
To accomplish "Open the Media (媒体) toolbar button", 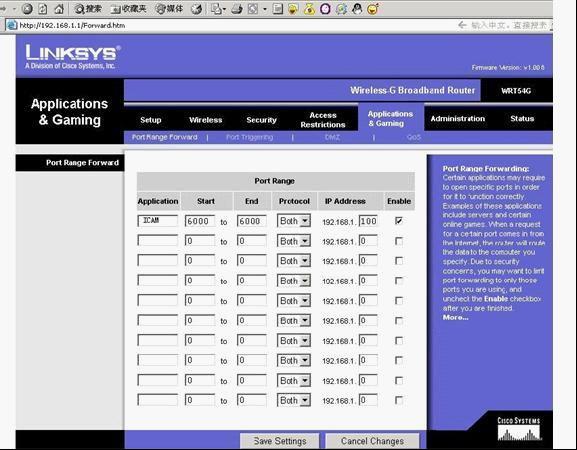I will pyautogui.click(x=169, y=8).
